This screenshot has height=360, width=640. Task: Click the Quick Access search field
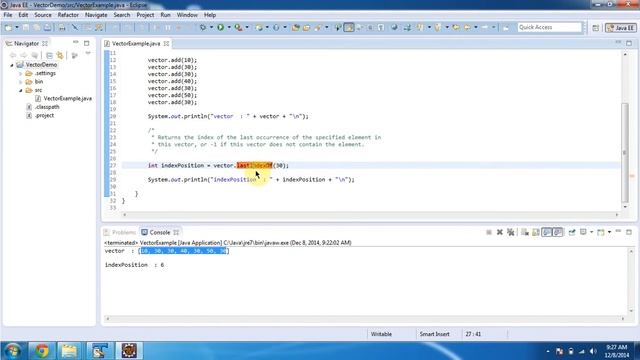pyautogui.click(x=549, y=27)
